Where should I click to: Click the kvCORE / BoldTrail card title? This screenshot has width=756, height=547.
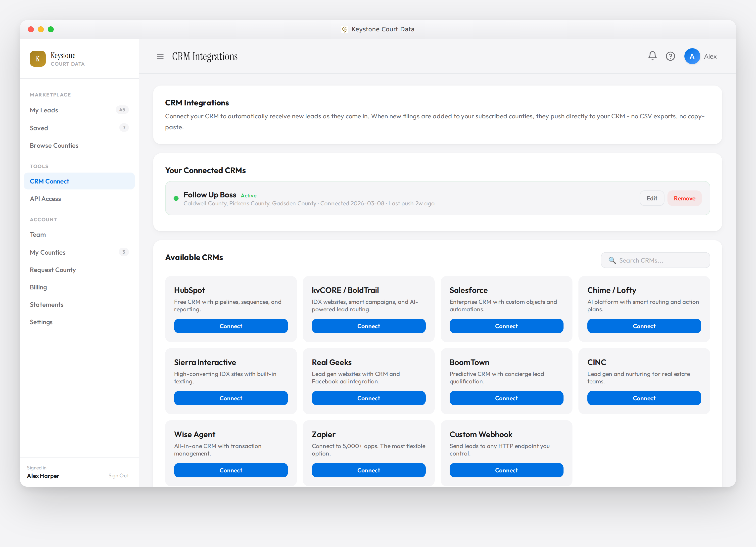coord(345,290)
